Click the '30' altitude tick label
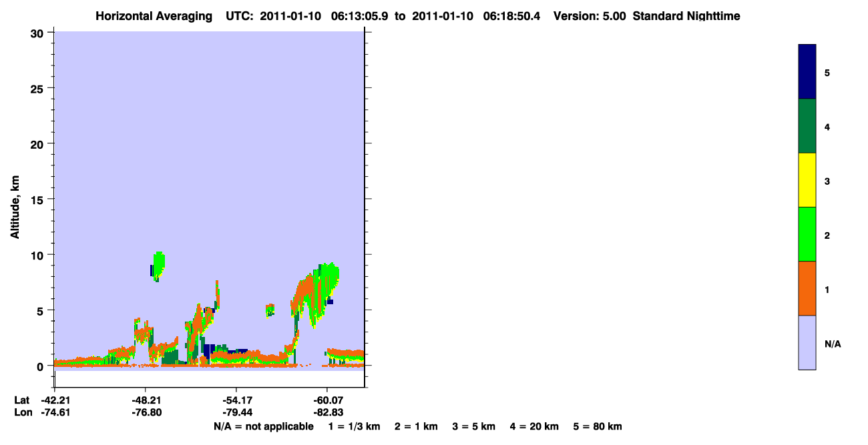The height and width of the screenshot is (445, 868). (x=38, y=33)
